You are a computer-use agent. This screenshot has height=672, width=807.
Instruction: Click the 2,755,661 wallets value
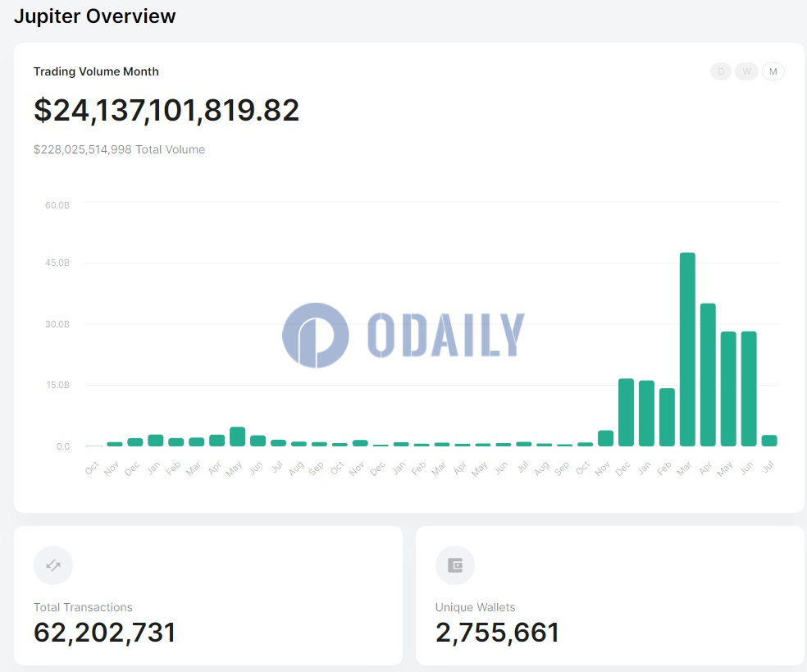497,633
